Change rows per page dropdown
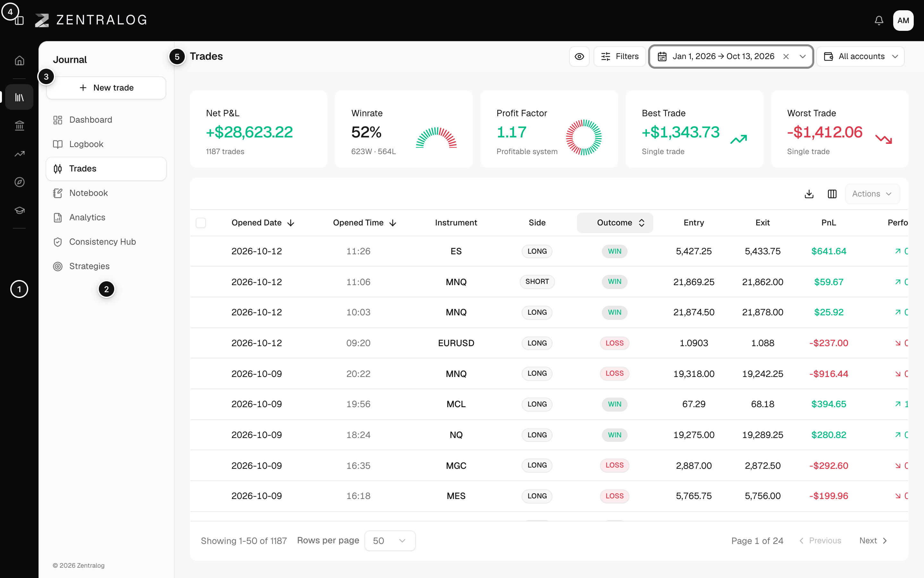Screen dimensions: 924x578 tap(390, 540)
